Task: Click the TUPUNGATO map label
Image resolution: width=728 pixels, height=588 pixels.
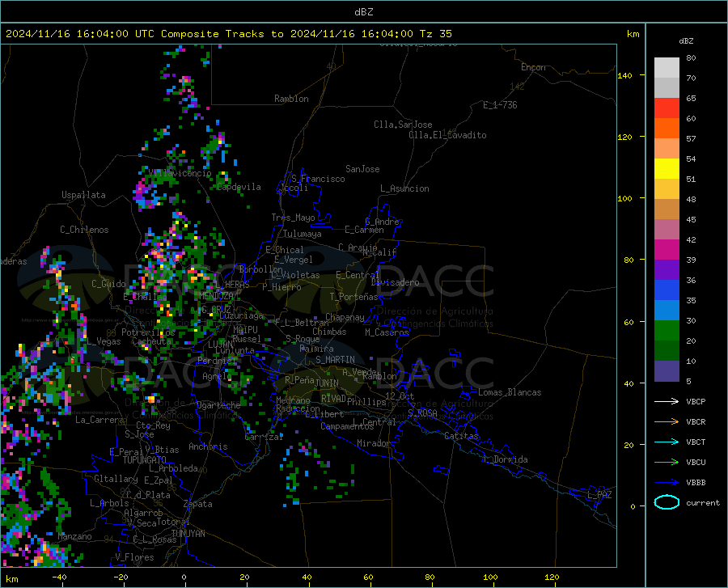Action: (x=145, y=460)
